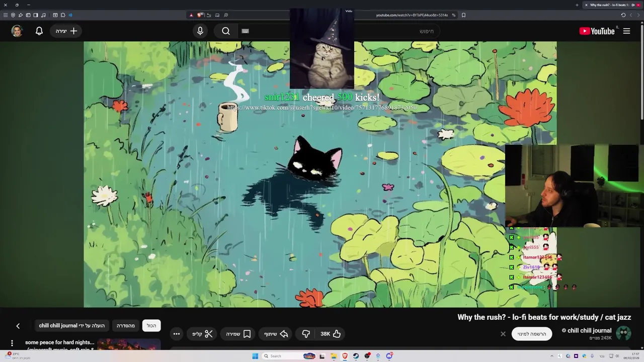
Task: Open the on-screen keyboard in search box
Action: tap(245, 31)
